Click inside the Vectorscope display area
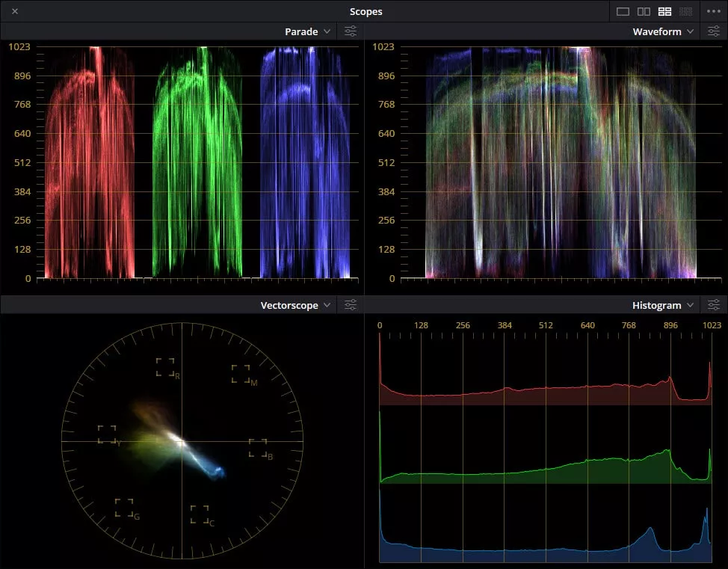728x569 pixels. (182, 441)
